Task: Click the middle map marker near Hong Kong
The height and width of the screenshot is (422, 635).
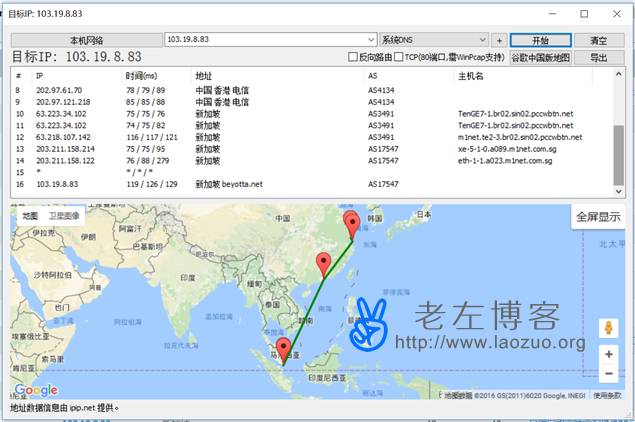Action: pos(323,264)
